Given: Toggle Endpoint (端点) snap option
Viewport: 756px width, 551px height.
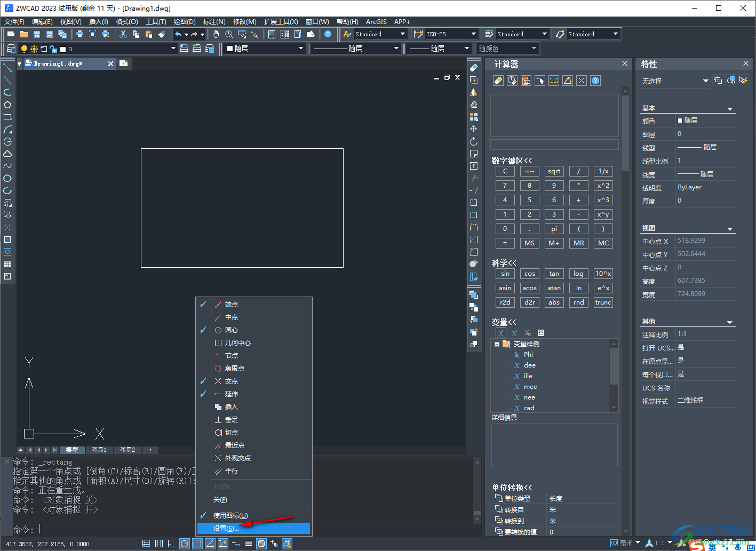Looking at the screenshot, I should [x=254, y=304].
